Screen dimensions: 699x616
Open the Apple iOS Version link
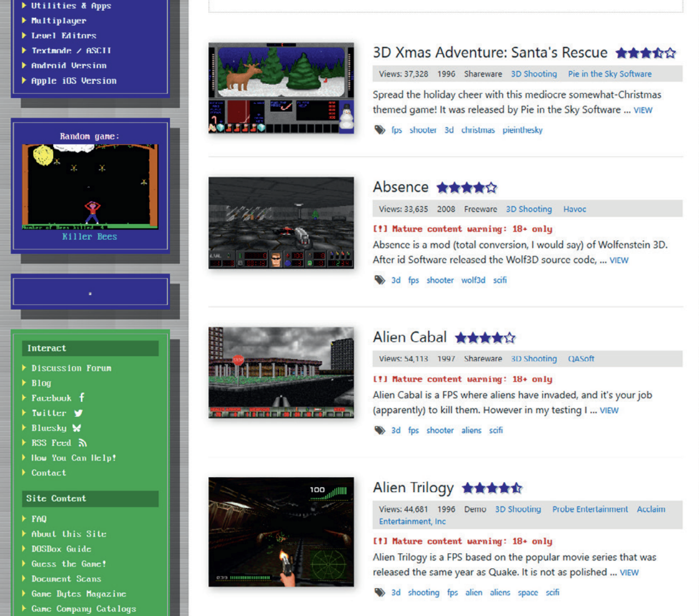74,81
